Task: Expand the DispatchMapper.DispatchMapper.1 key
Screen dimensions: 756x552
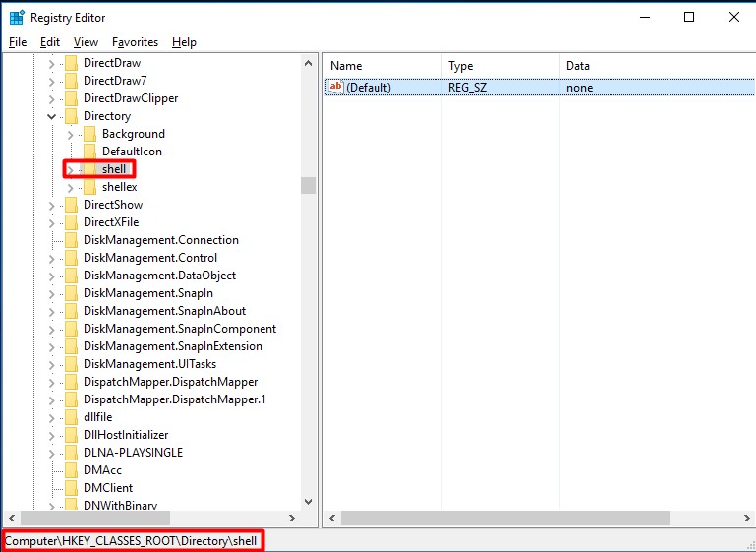Action: [51, 400]
